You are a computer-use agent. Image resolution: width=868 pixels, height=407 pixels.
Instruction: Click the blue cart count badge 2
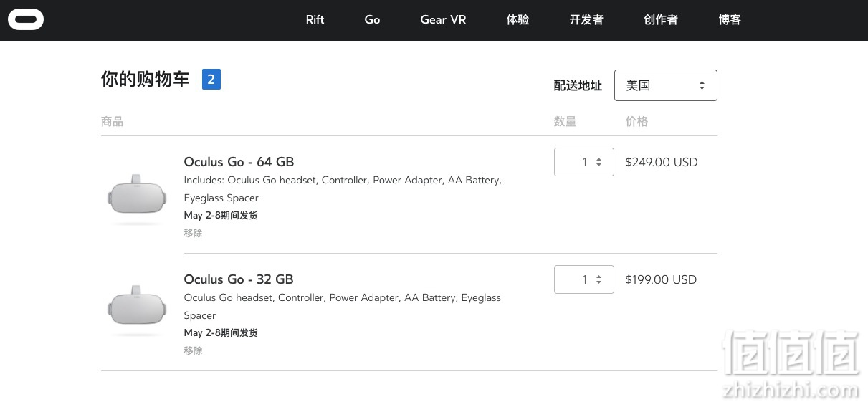click(x=211, y=80)
